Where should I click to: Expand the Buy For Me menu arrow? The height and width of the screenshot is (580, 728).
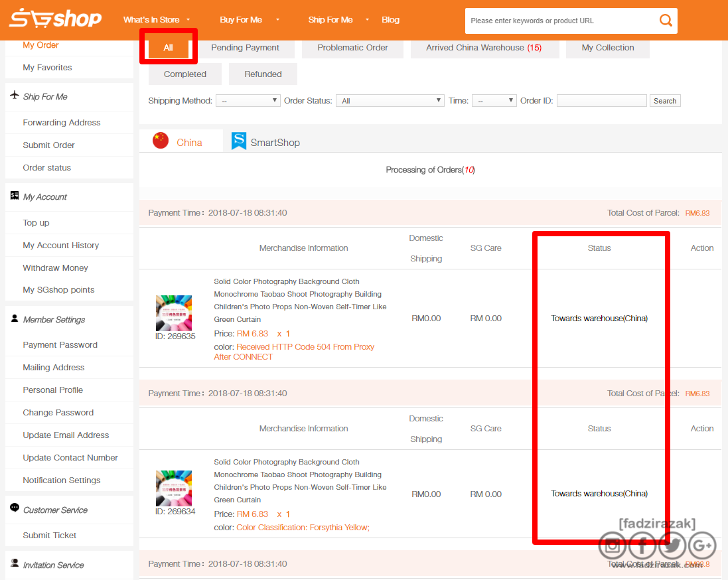click(x=277, y=20)
